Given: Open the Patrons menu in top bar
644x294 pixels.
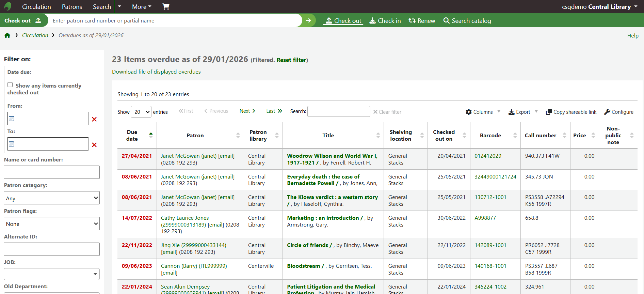Looking at the screenshot, I should pyautogui.click(x=72, y=6).
